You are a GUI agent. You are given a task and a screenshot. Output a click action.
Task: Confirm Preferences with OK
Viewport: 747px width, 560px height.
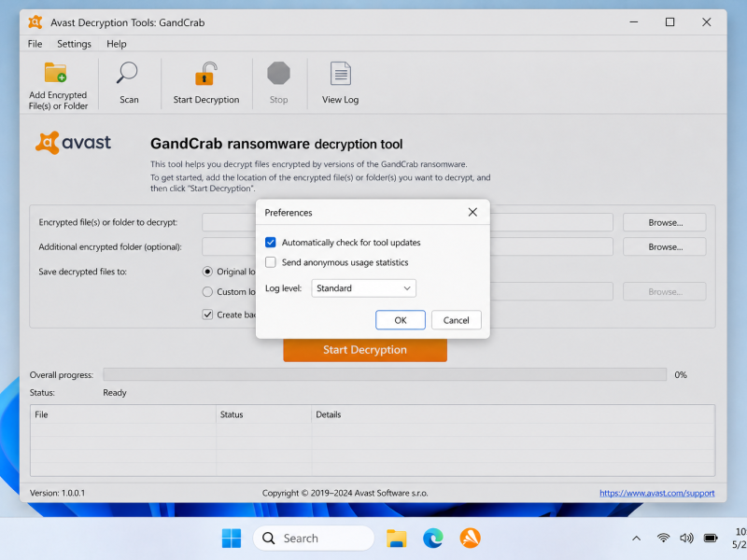(x=401, y=320)
